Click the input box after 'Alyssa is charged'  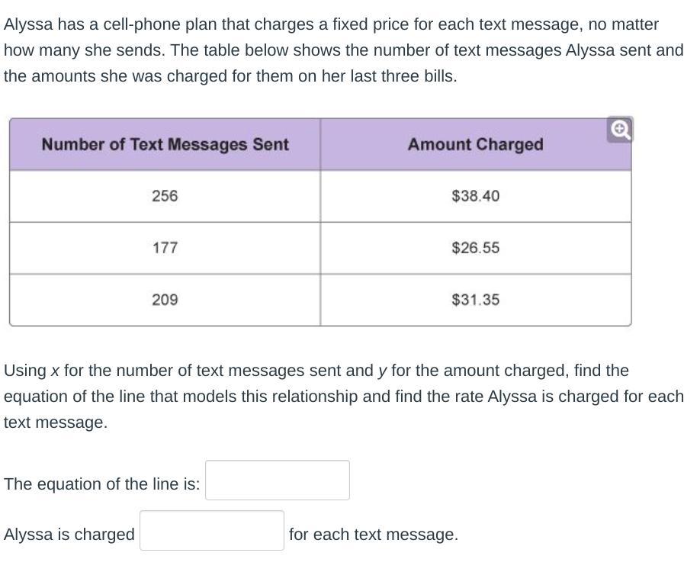pyautogui.click(x=211, y=531)
